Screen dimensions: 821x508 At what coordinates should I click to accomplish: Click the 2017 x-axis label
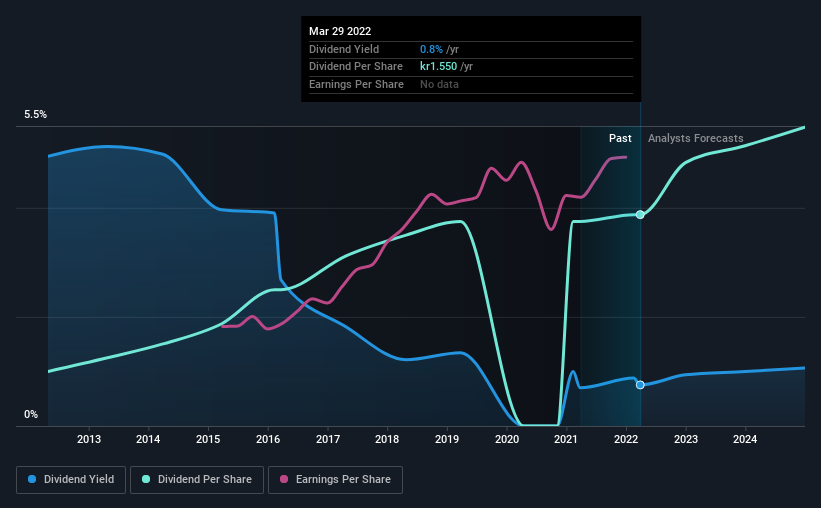coord(328,439)
